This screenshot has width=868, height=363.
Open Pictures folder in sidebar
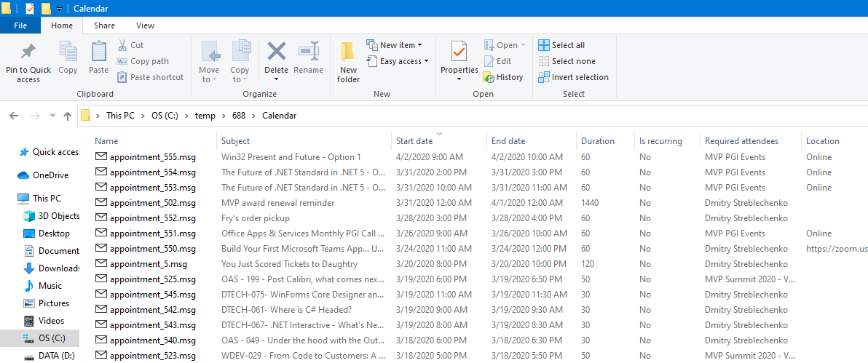click(x=46, y=303)
